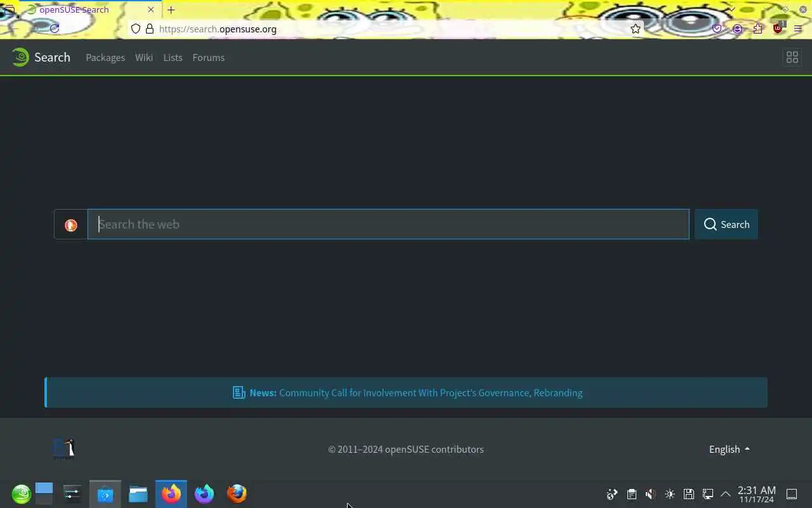Screen dimensions: 812x508
Task: Click the tracking protection shield icon
Action: point(136,29)
